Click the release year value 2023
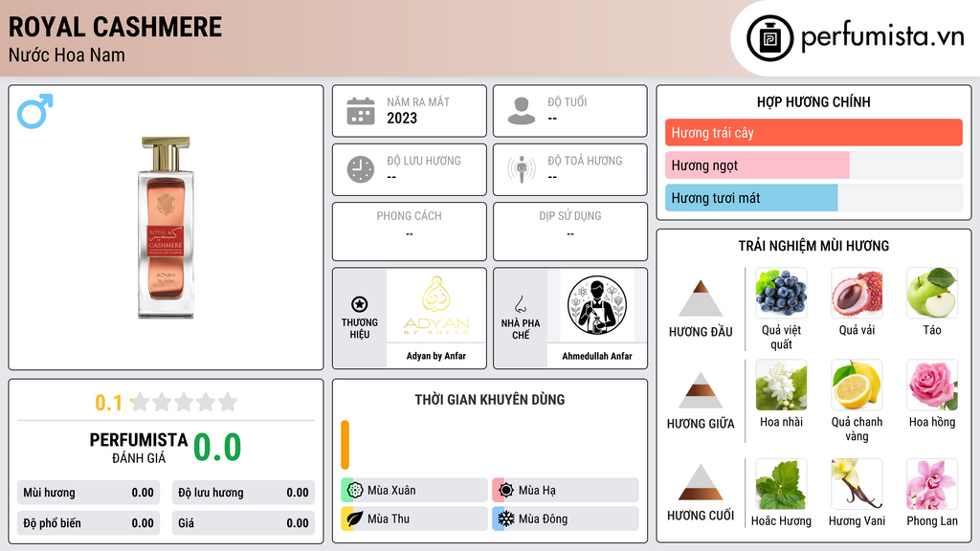Screen dimensions: 980x551 coord(402,118)
